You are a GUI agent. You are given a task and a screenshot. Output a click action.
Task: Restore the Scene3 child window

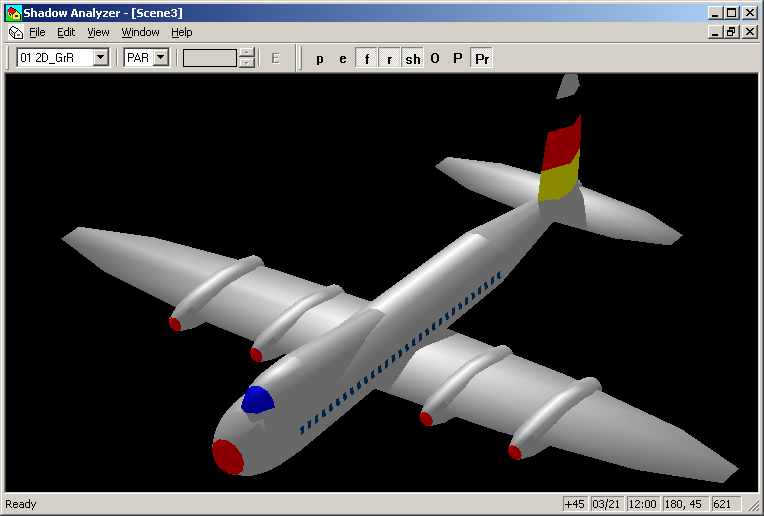pos(731,32)
